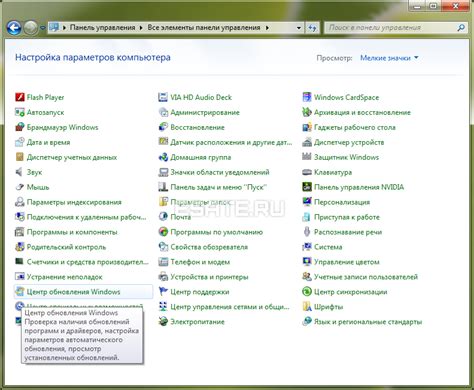Viewport: 474px width, 390px height.
Task: Open Программы и компоненты link
Action: 72,232
